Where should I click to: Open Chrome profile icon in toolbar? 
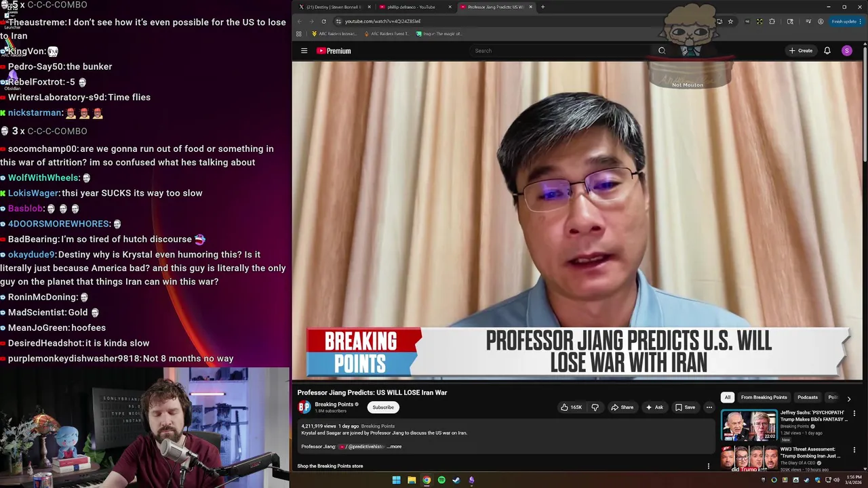pos(821,21)
